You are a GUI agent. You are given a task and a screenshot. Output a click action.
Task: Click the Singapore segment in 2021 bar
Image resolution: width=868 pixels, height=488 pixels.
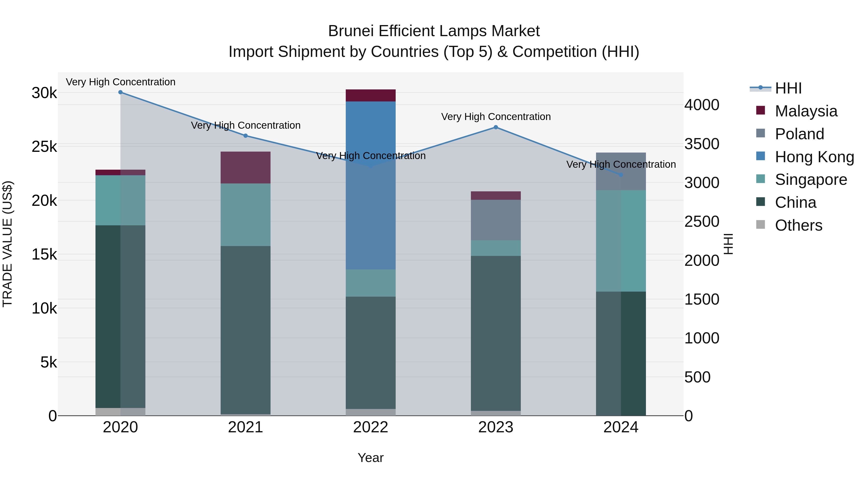[246, 215]
